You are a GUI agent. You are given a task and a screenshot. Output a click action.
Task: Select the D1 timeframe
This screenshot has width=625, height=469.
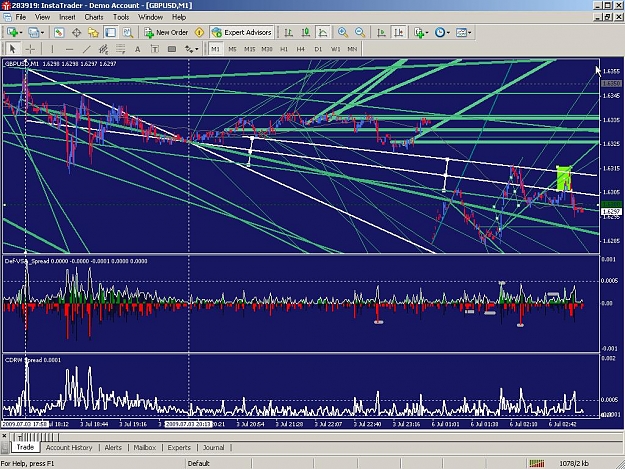pyautogui.click(x=318, y=49)
